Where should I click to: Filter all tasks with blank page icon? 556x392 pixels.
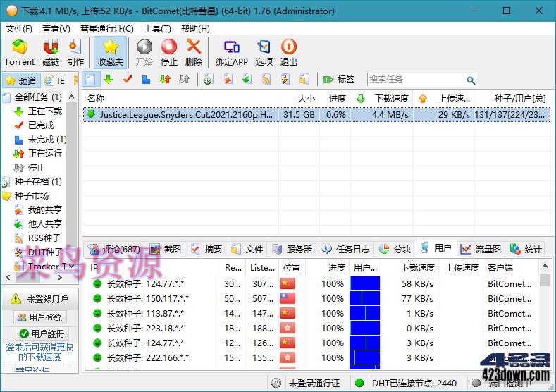pos(90,80)
